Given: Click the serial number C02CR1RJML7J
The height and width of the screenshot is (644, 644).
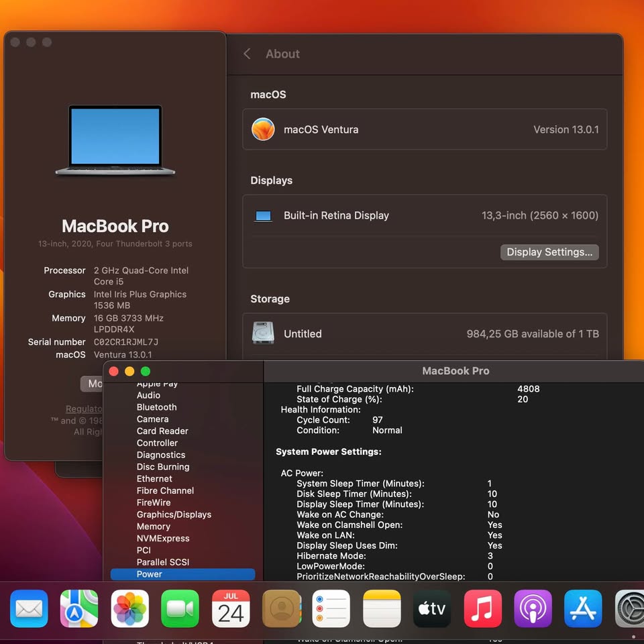Looking at the screenshot, I should pyautogui.click(x=125, y=341).
